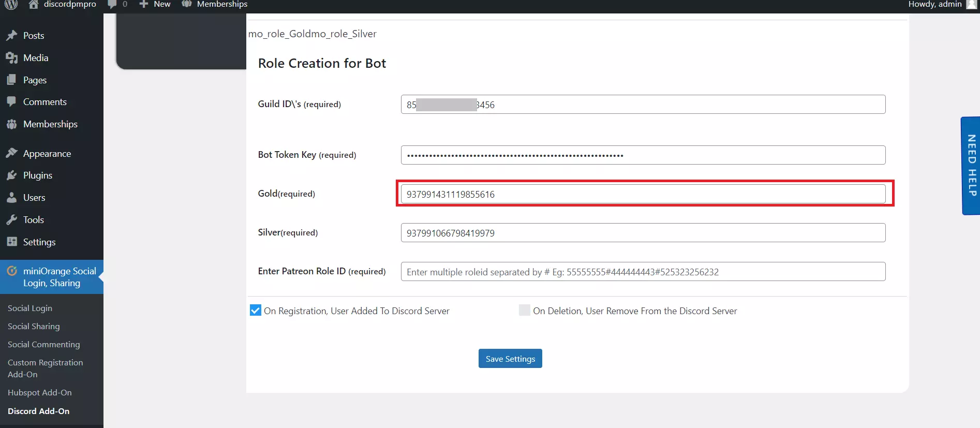Screen dimensions: 980x428
Task: Open Hubspot Add-On submenu
Action: coord(40,392)
